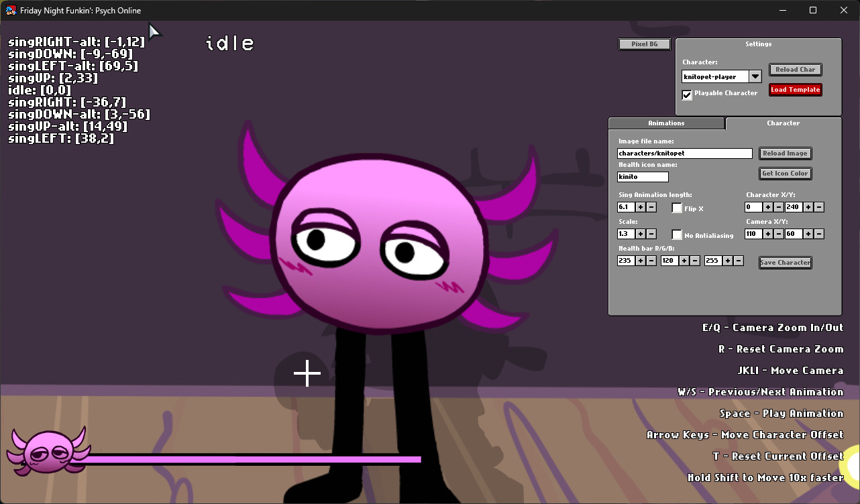The image size is (860, 504).
Task: Decrease Health bar green value with minus
Action: [695, 261]
